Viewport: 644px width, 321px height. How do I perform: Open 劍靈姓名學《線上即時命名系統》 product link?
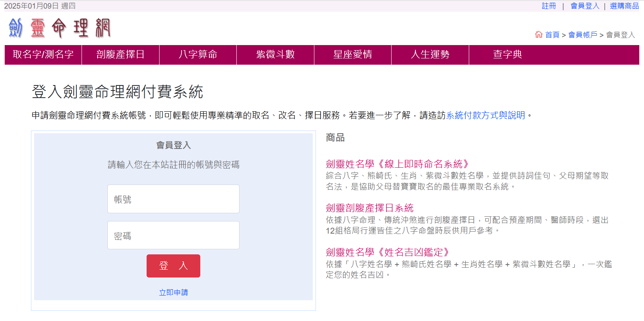pos(397,164)
